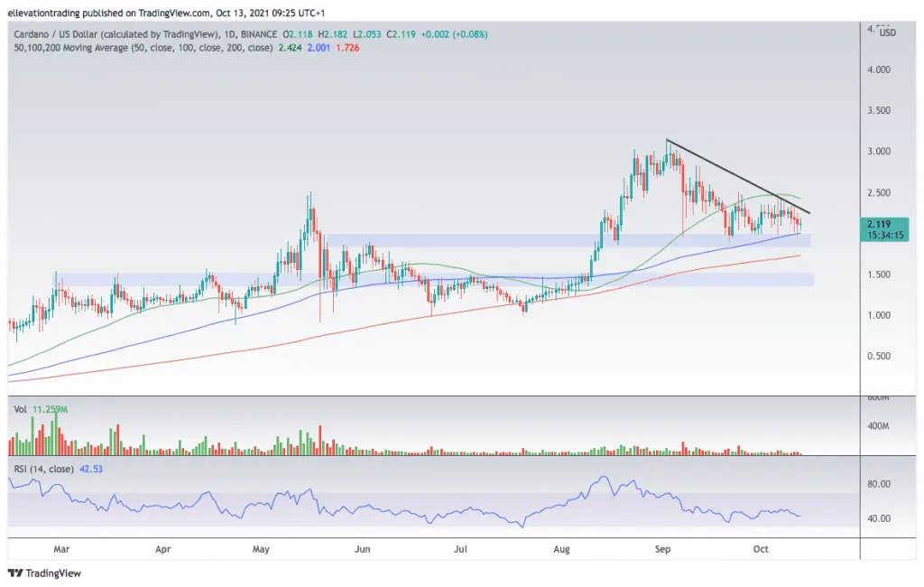Click the volume value 11.259M
The height and width of the screenshot is (587, 924).
(51, 409)
